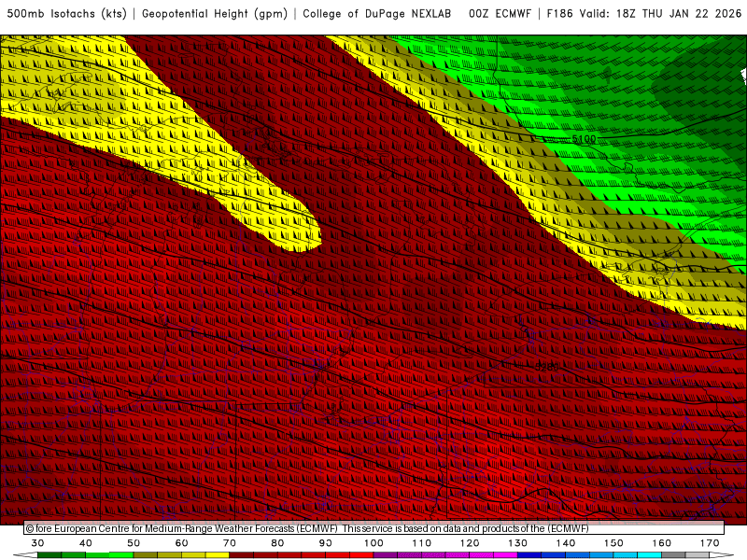Click the "Valid: 18Z THU JAN 22 2026" text
The image size is (747, 560).
point(661,14)
